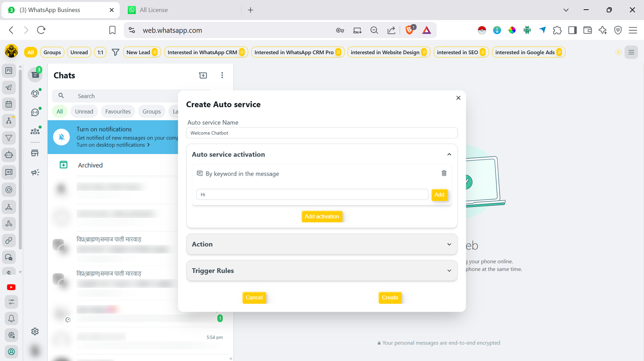This screenshot has width=644, height=361.
Task: Click the Create button
Action: click(x=390, y=298)
